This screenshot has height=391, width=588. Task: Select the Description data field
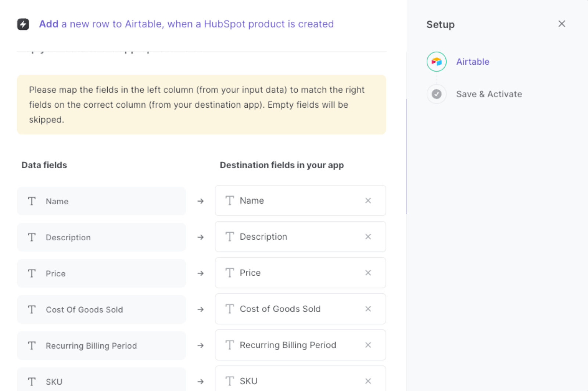pos(101,237)
